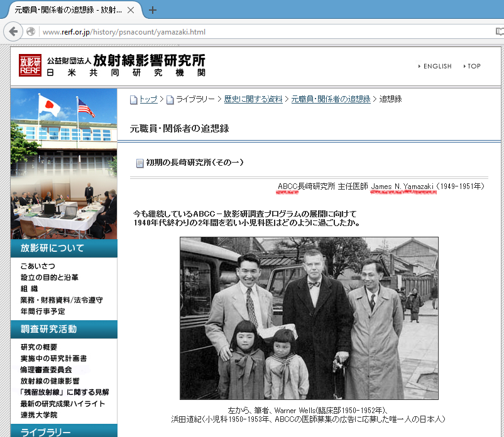Open a new browser tab with plus

(x=153, y=10)
